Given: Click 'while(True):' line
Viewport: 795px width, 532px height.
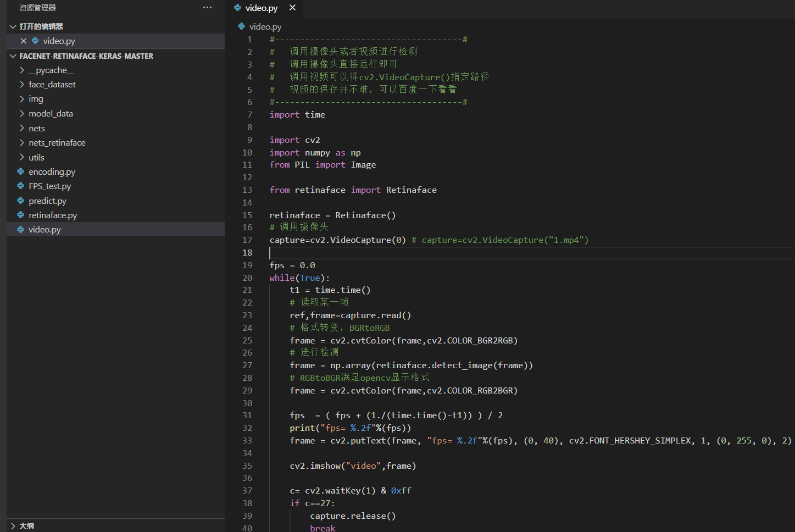Looking at the screenshot, I should [x=299, y=278].
